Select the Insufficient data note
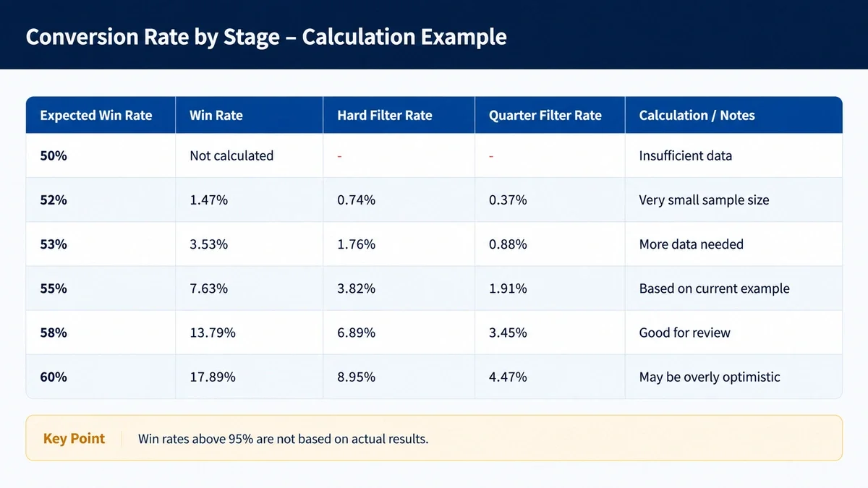Image resolution: width=868 pixels, height=488 pixels. (x=686, y=155)
